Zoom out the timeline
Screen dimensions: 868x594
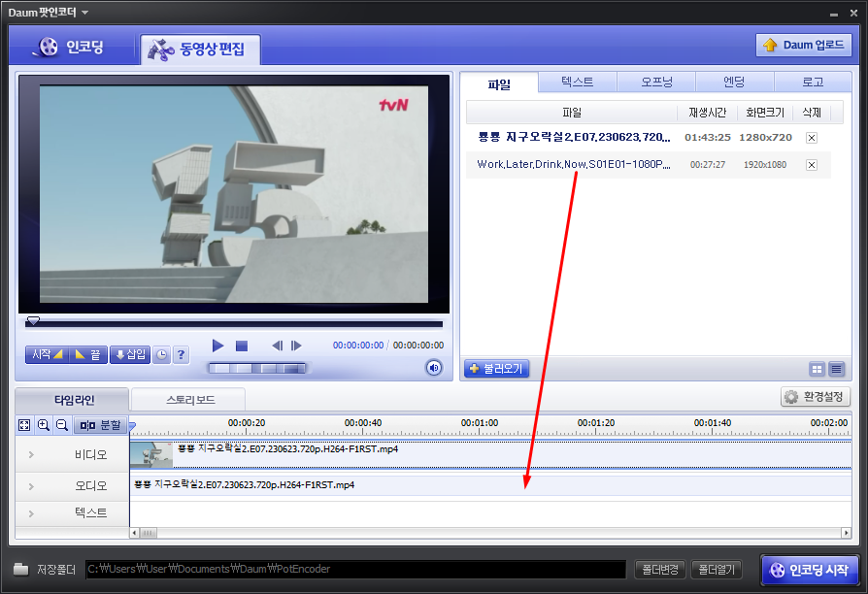coord(62,425)
